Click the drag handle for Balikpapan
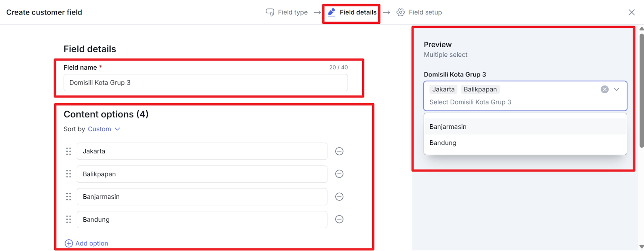 click(68, 174)
